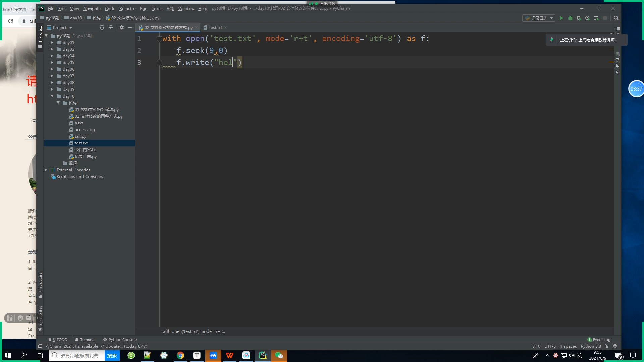Open Project panel settings gear
644x362 pixels.
[122, 27]
